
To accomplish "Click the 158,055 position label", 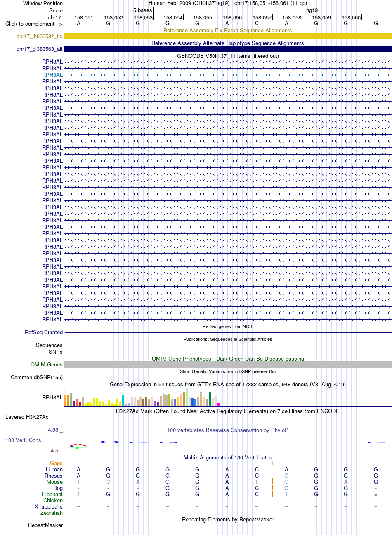I will 203,17.
